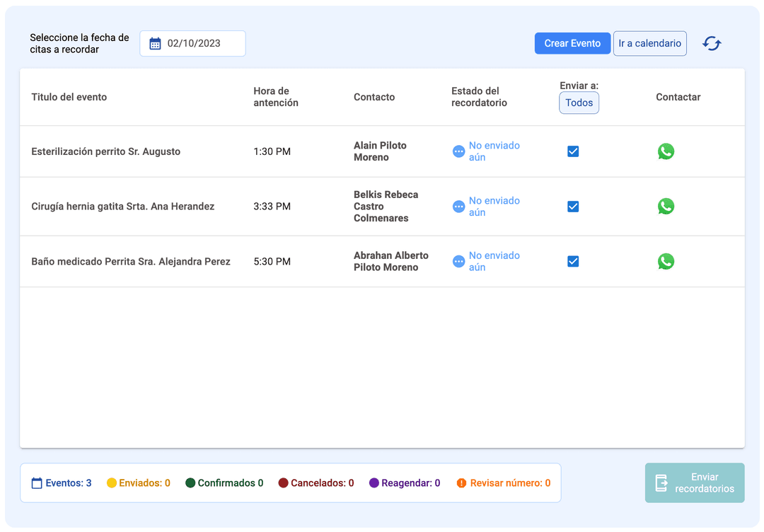
Task: Click the Seleccione la fecha de citas label
Action: click(79, 43)
